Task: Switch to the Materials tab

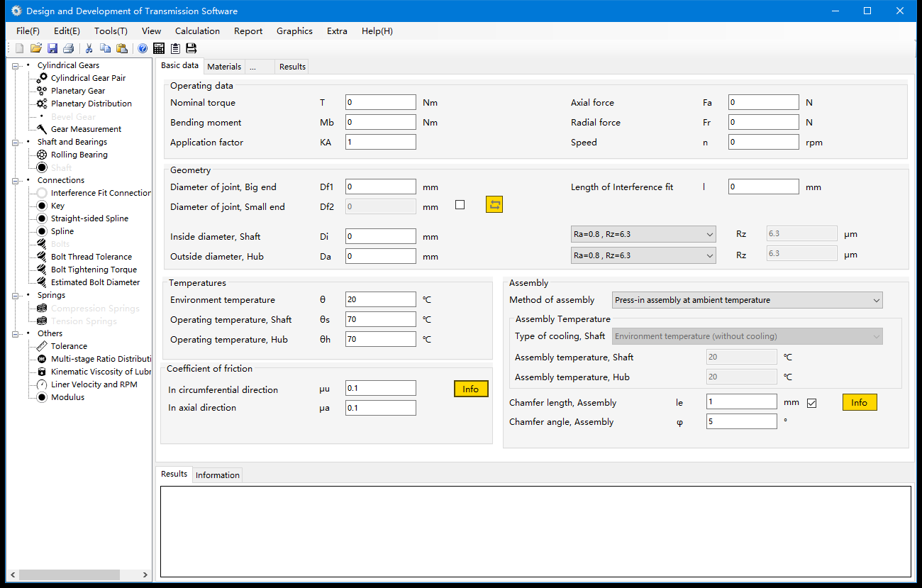Action: click(224, 67)
